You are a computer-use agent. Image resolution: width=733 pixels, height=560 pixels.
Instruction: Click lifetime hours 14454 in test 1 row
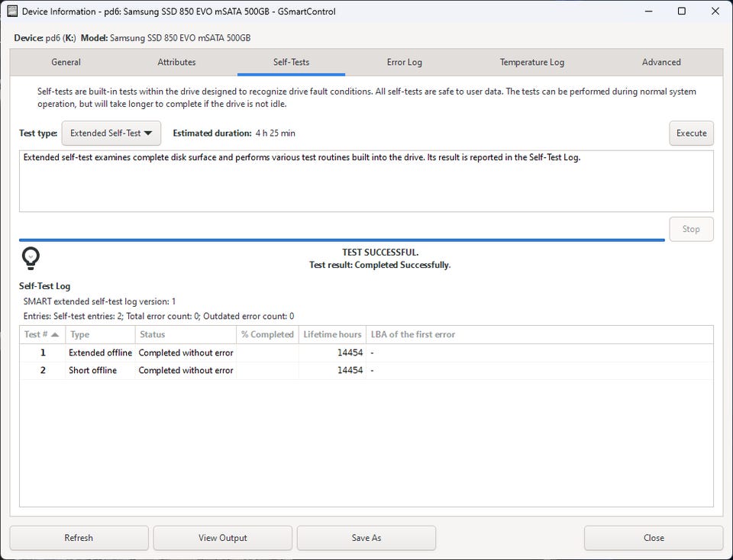350,352
